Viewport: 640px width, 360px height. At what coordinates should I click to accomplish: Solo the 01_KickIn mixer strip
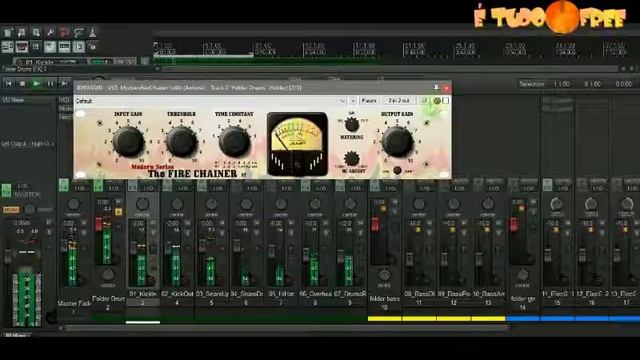click(x=153, y=233)
